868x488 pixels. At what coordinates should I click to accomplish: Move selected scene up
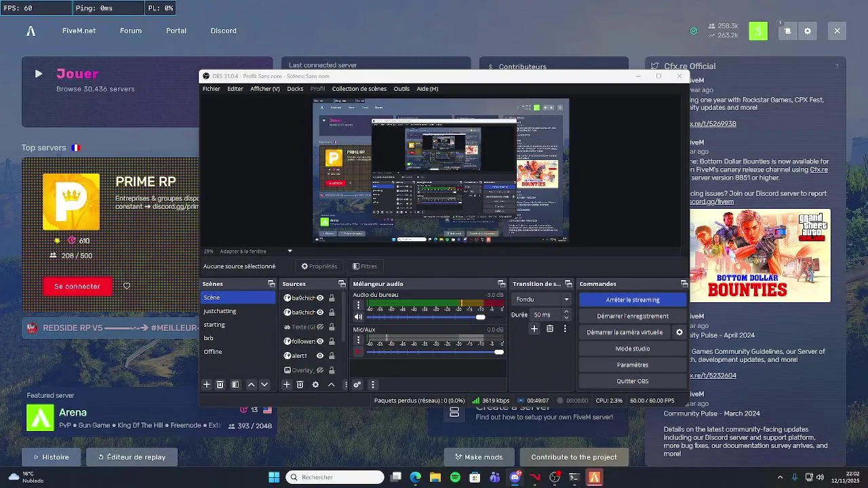click(x=251, y=384)
